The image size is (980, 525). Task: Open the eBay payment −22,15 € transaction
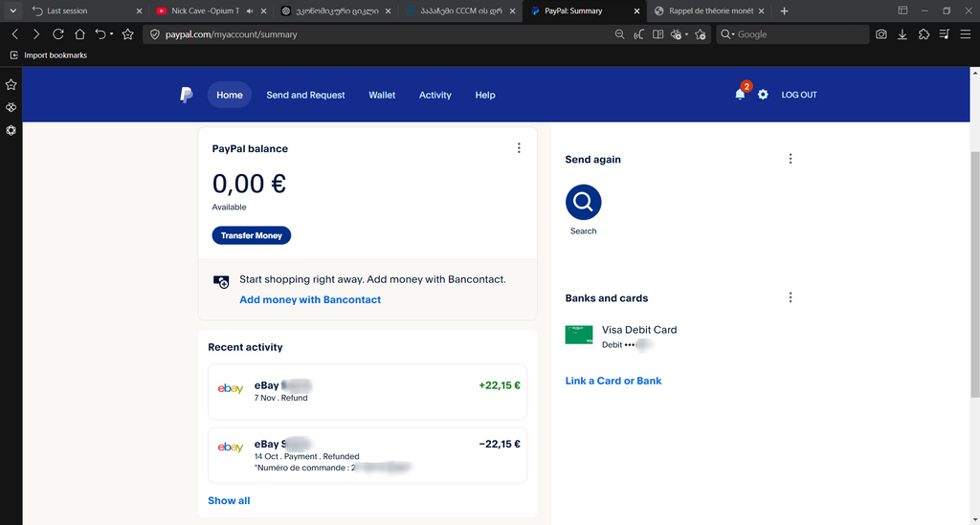tap(367, 455)
